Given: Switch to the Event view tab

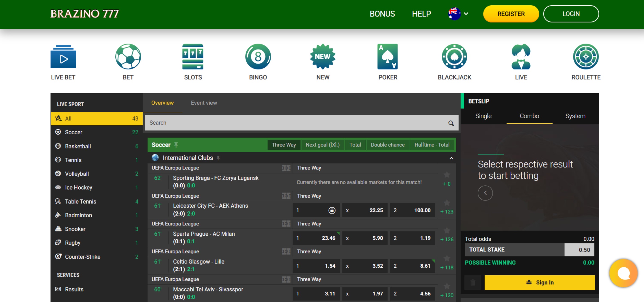Looking at the screenshot, I should click(204, 103).
